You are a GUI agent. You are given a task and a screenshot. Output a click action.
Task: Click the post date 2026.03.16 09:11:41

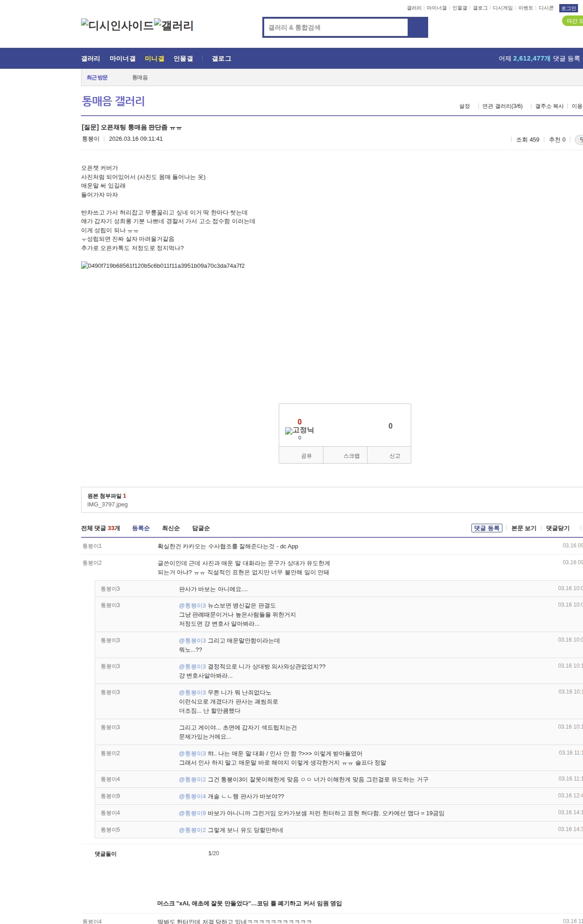(136, 139)
